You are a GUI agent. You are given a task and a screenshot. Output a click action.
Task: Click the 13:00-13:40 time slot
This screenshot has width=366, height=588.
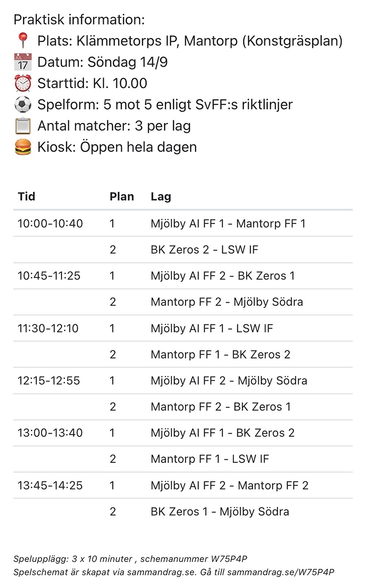(x=50, y=433)
